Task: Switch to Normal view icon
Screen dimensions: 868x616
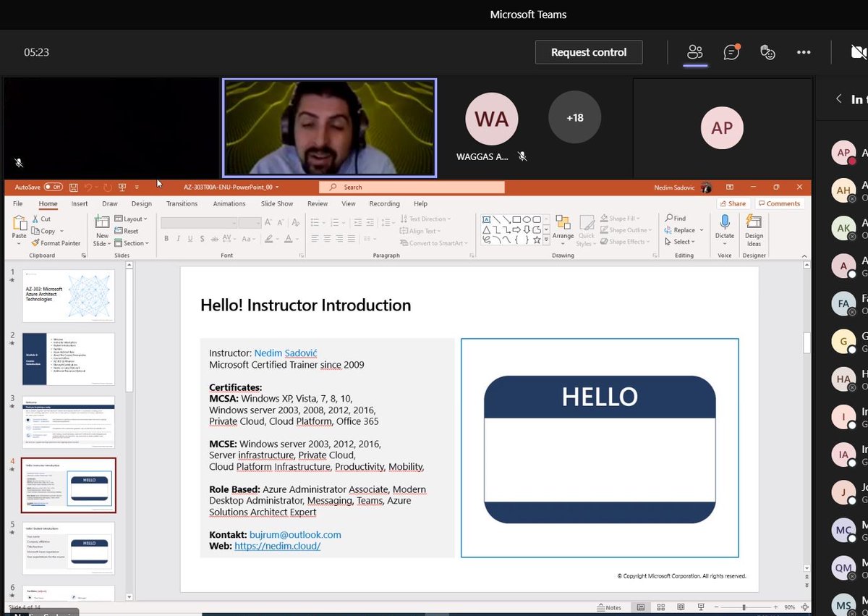Action: [x=641, y=607]
